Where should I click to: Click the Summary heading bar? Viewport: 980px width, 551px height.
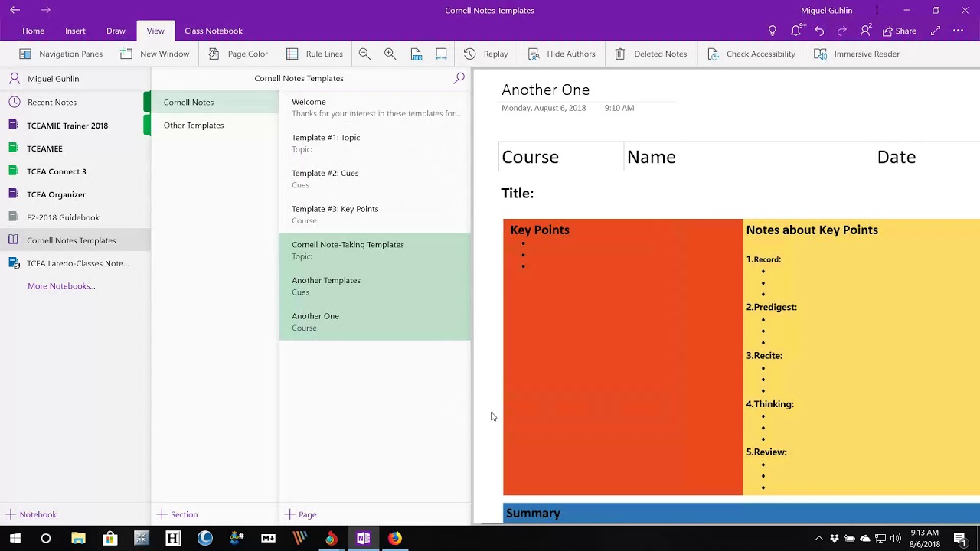741,514
